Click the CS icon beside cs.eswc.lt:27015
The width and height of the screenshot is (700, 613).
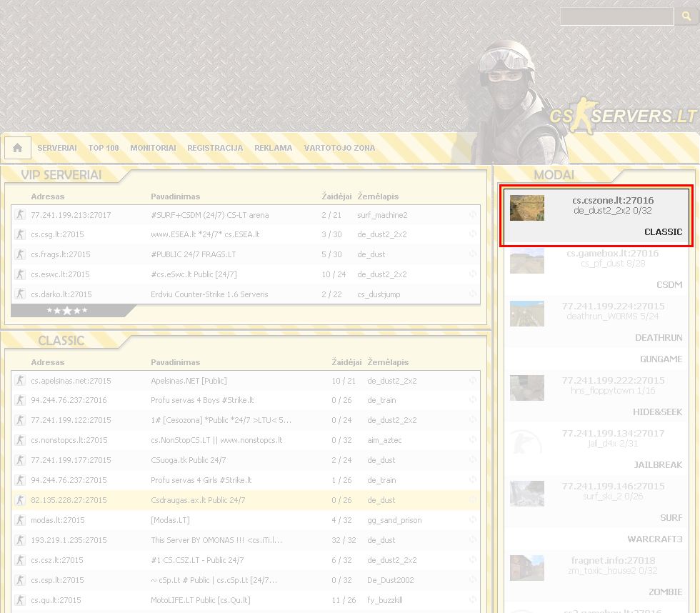[20, 274]
